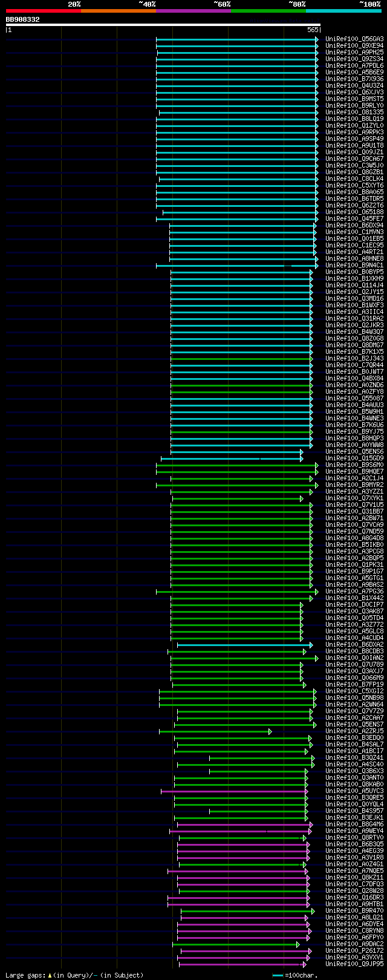Click the UniRef100_P26172 hit label

click(x=354, y=950)
